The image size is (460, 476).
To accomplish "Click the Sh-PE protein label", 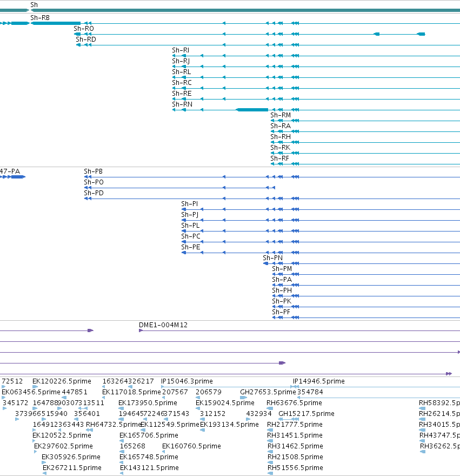I will coord(191,247).
